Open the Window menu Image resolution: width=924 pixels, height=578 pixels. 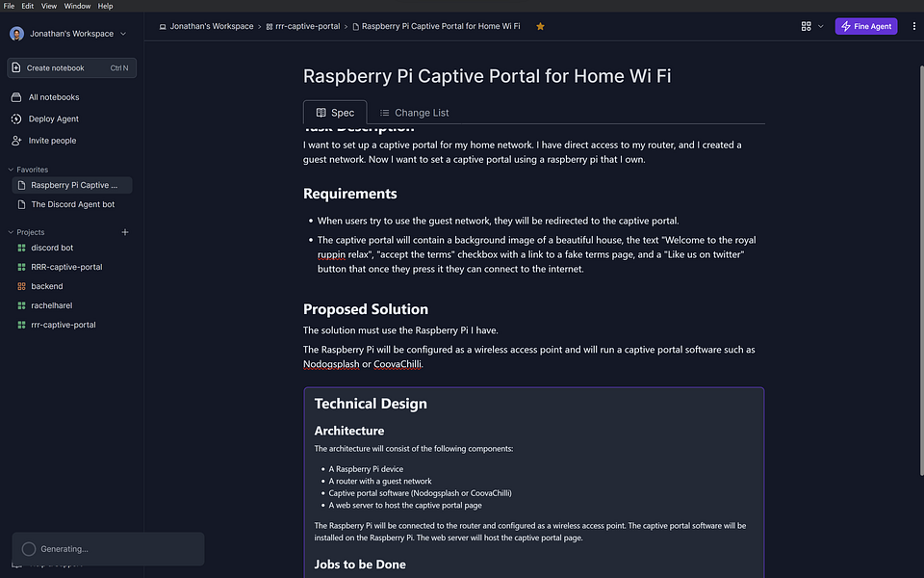point(77,6)
